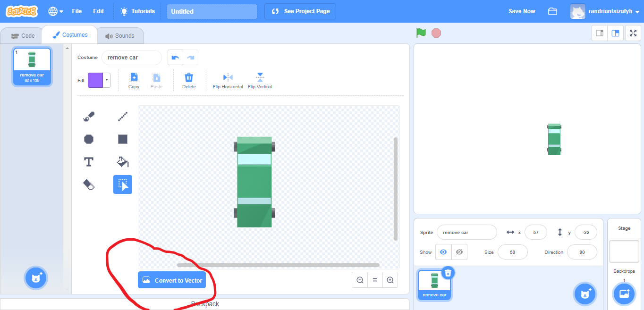Select the Fill tool
Viewport: 644px width, 310px height.
tap(122, 161)
